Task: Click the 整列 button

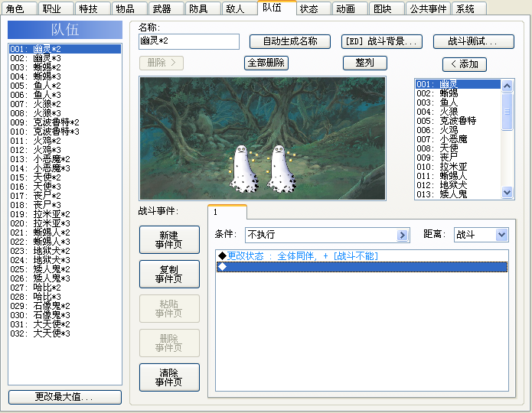Action: 364,63
